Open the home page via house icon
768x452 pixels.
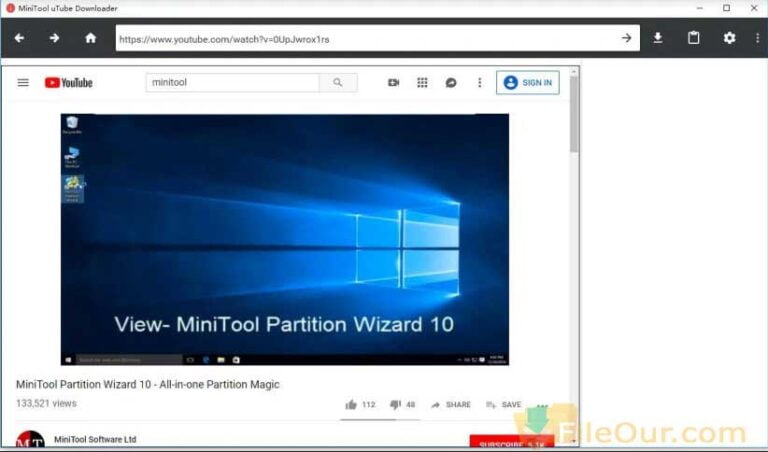(91, 38)
